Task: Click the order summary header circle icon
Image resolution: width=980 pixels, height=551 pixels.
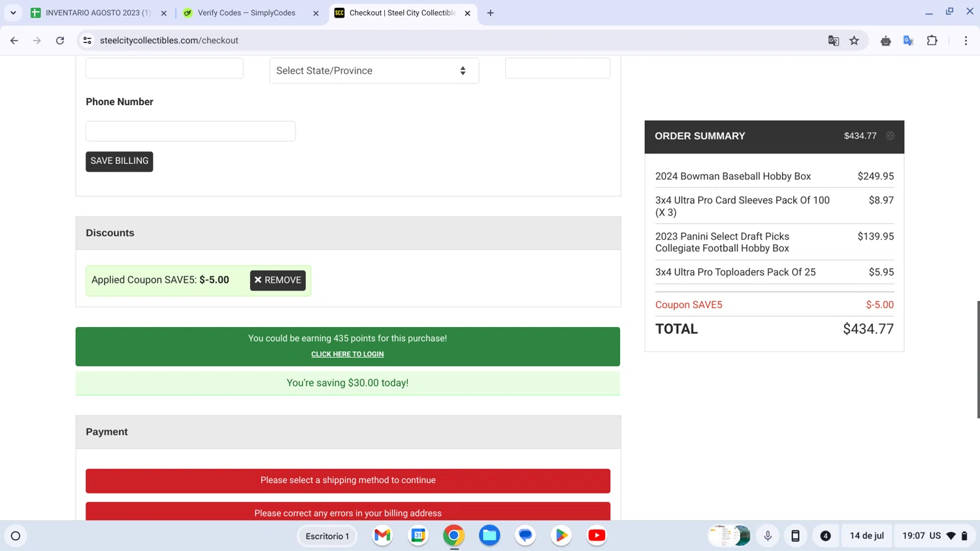Action: (x=890, y=136)
